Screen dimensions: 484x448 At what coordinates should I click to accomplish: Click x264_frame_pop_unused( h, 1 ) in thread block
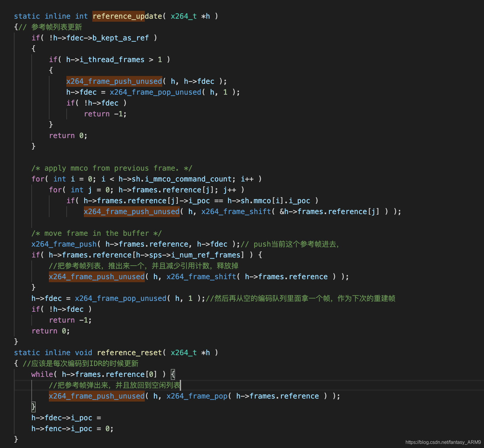click(x=173, y=92)
